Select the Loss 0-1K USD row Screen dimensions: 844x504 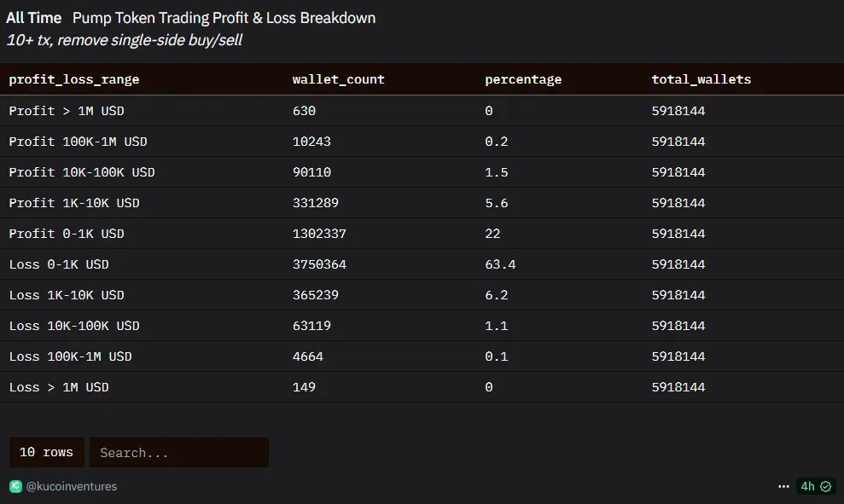click(422, 264)
